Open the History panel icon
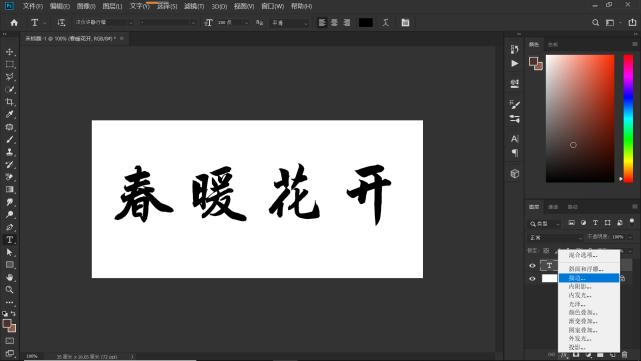 (515, 49)
